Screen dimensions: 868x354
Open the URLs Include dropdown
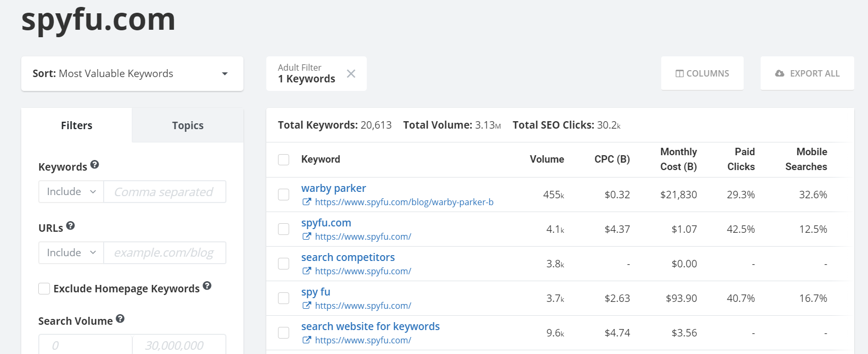pyautogui.click(x=71, y=253)
